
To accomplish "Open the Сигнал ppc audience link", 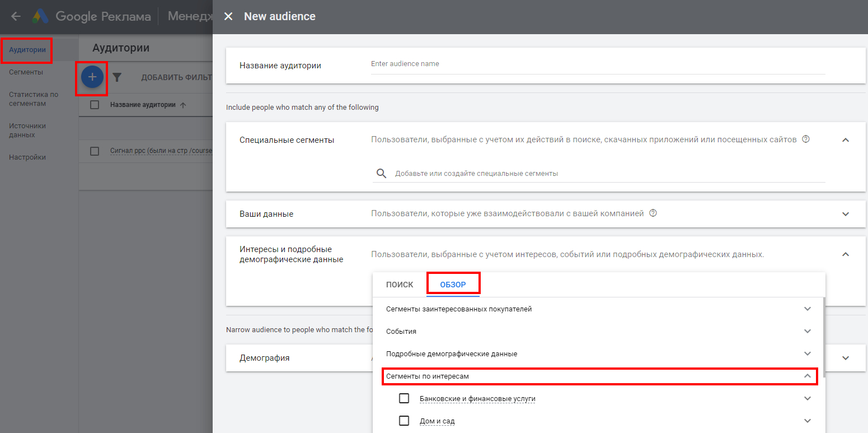I will [161, 151].
